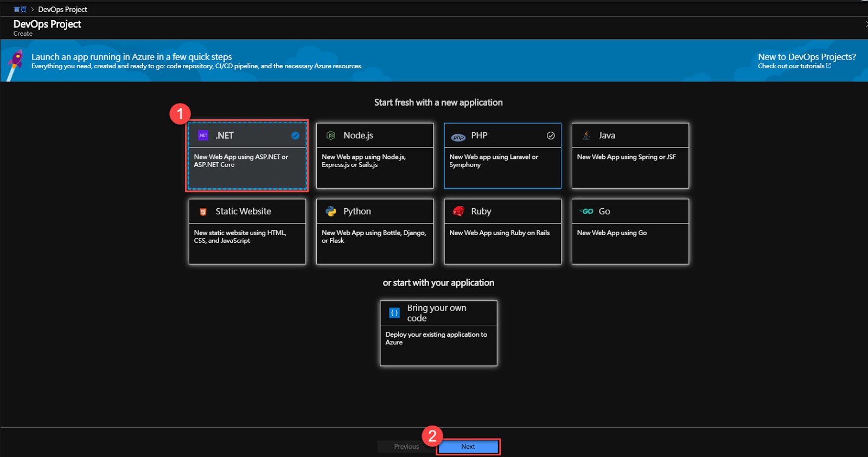The width and height of the screenshot is (868, 457).
Task: Pick the Go card title
Action: coord(604,211)
